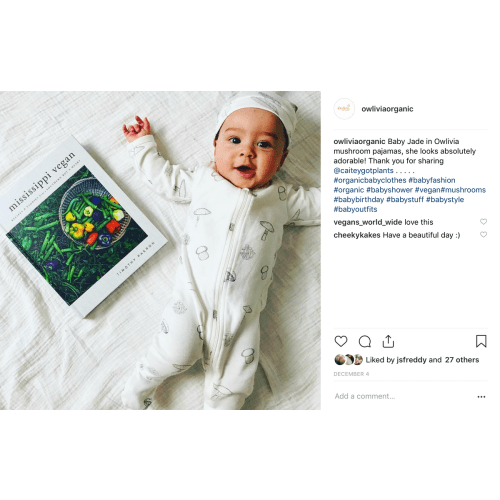Open the owliviaorganic profile avatar
500x500 pixels.
click(x=344, y=109)
